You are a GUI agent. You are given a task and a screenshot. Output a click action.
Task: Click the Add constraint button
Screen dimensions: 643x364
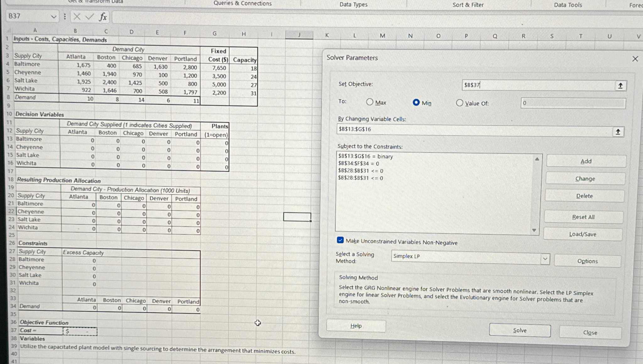click(x=586, y=161)
